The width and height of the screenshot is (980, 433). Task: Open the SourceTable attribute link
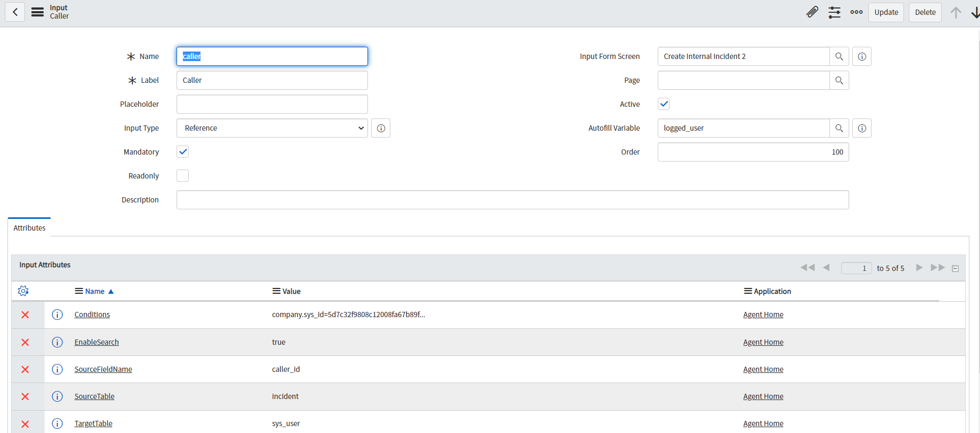(x=94, y=396)
